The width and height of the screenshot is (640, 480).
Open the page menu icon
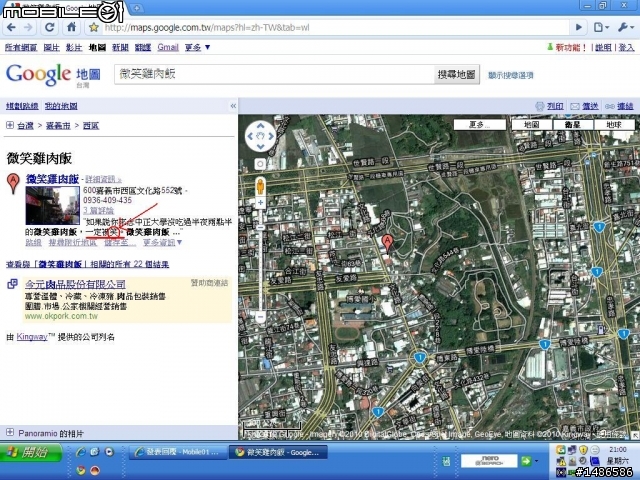coord(601,28)
